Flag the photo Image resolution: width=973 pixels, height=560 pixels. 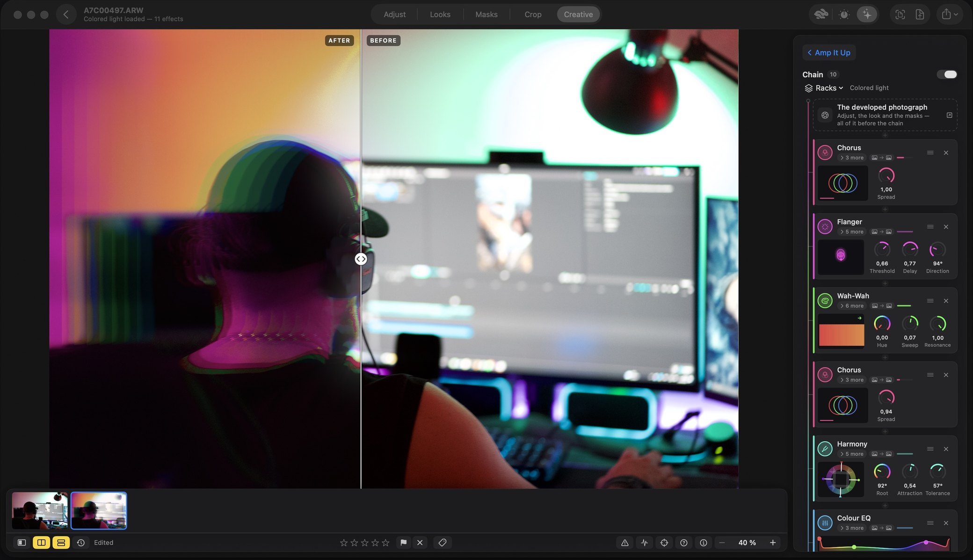click(403, 543)
